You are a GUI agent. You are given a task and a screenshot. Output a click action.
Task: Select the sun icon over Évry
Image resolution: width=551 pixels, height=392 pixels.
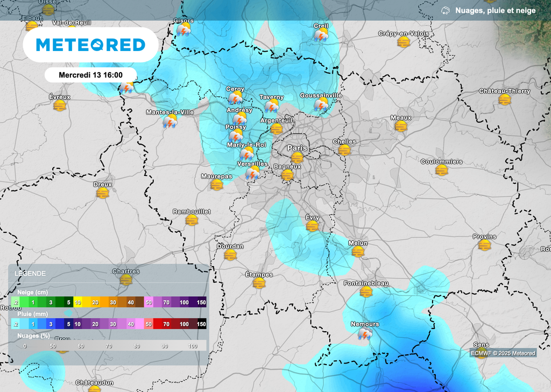311,225
